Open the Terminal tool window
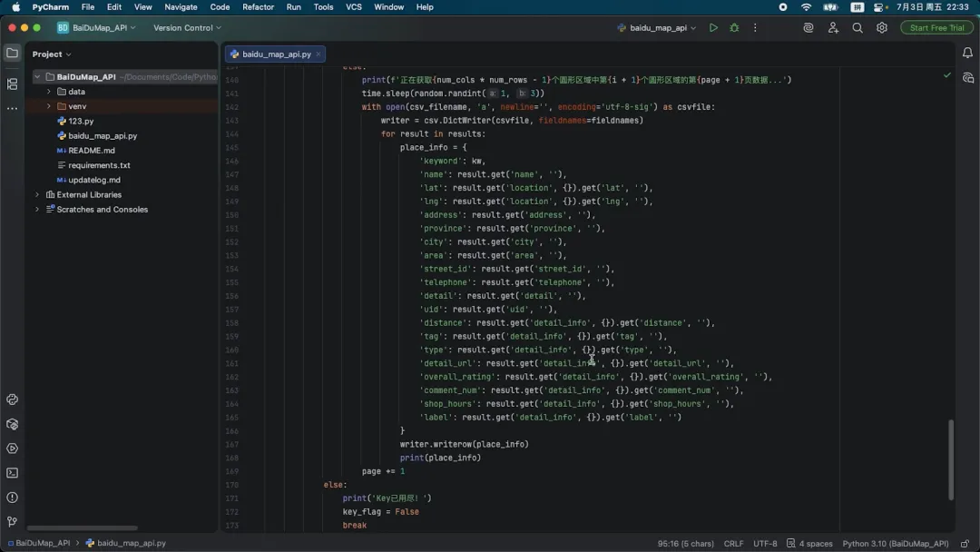Image resolution: width=980 pixels, height=552 pixels. pos(12,473)
